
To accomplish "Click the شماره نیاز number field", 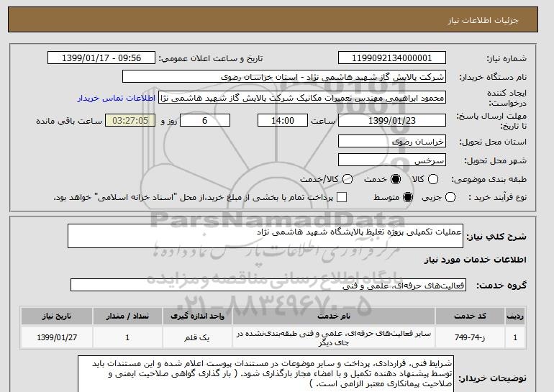I will coord(392,58).
